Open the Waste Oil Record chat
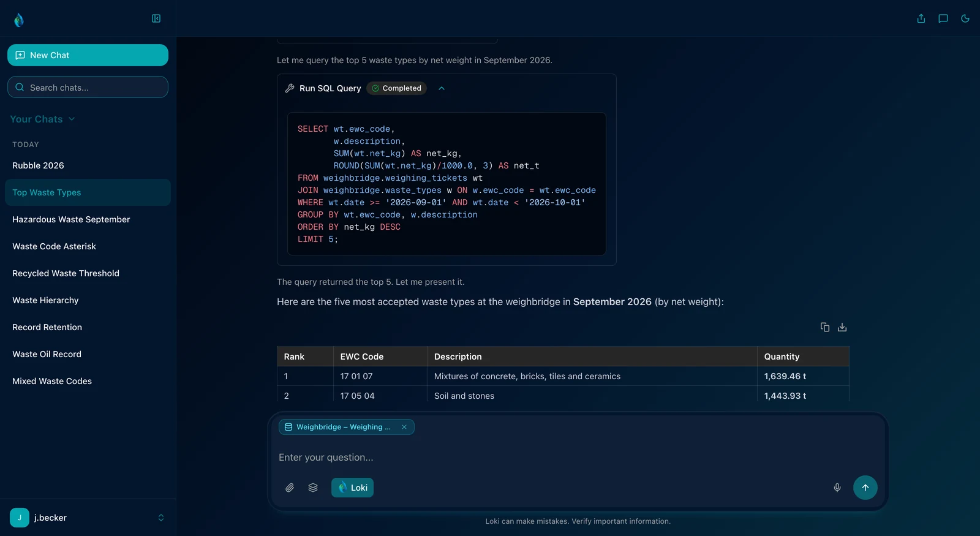The width and height of the screenshot is (980, 536). point(88,354)
